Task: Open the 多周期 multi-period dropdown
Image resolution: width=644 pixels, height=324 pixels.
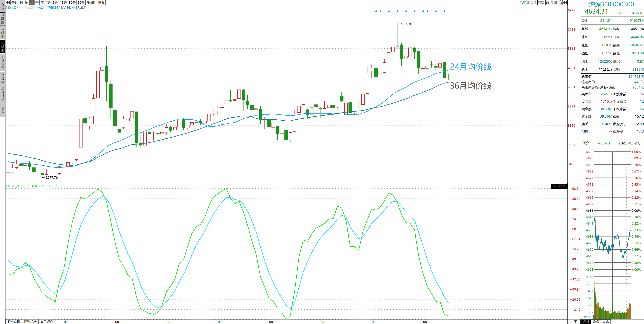Action: pos(91,3)
